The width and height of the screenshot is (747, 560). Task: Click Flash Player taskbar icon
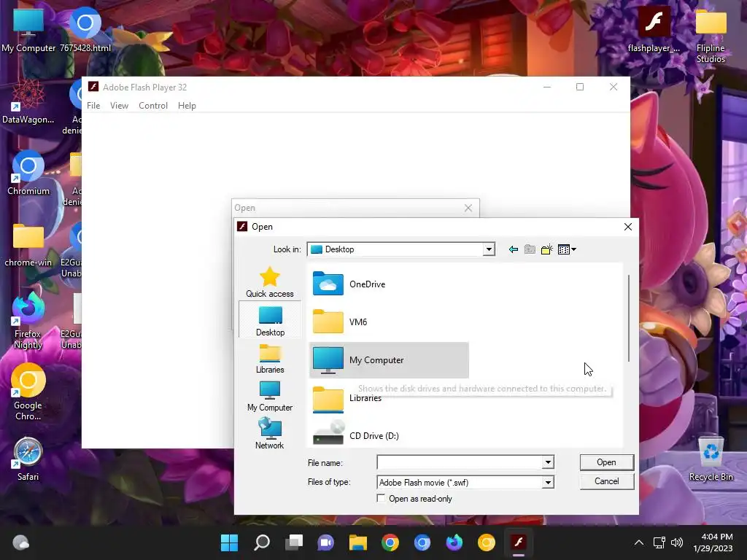click(x=519, y=542)
